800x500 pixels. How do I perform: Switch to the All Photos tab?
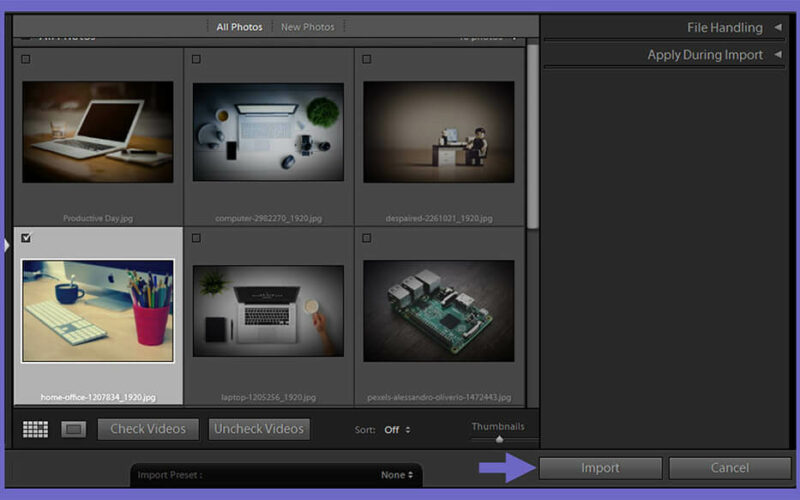coord(239,27)
